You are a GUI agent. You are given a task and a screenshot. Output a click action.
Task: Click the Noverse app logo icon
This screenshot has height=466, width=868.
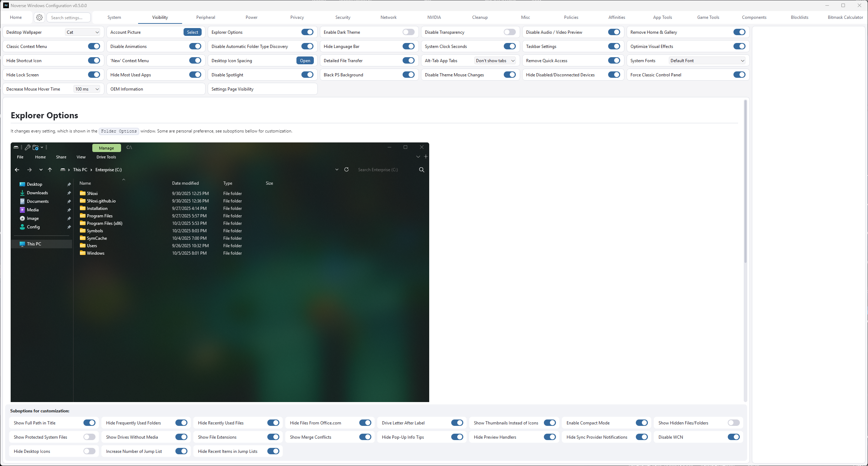6,5
